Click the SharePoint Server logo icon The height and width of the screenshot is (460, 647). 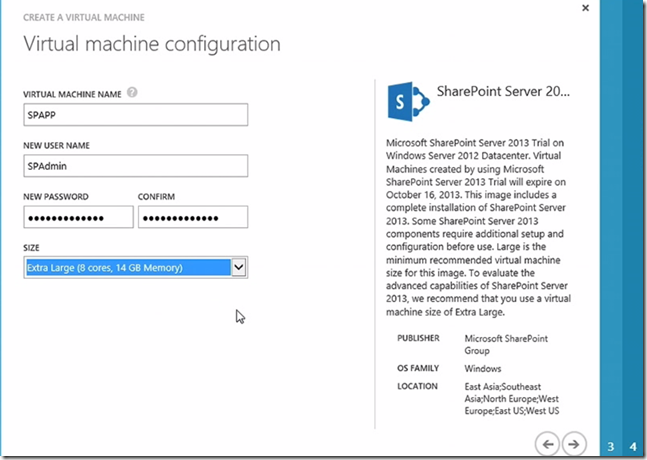409,101
